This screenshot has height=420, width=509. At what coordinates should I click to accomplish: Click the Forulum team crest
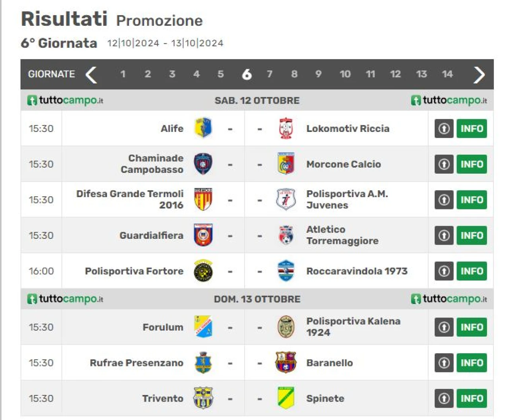point(203,327)
